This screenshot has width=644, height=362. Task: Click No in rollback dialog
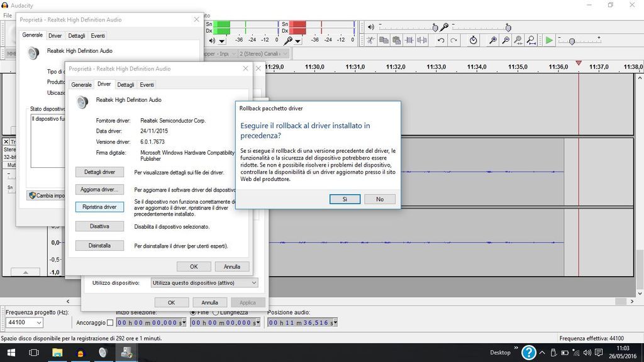(380, 199)
